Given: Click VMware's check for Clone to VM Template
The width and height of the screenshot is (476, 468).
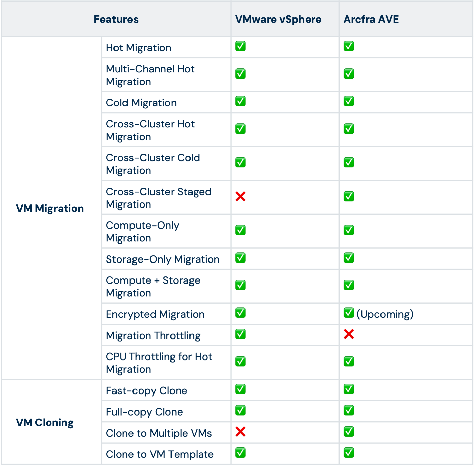Looking at the screenshot, I should (240, 453).
